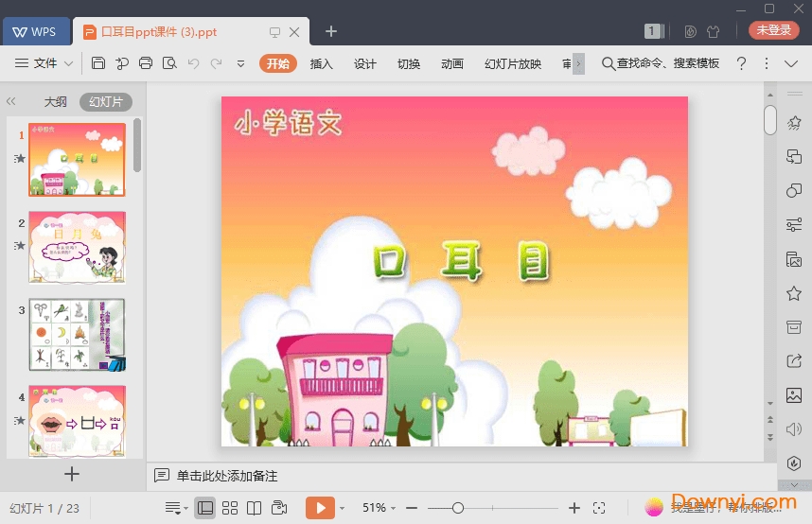Switch panel to 幻灯片 view
The width and height of the screenshot is (812, 524).
click(106, 101)
